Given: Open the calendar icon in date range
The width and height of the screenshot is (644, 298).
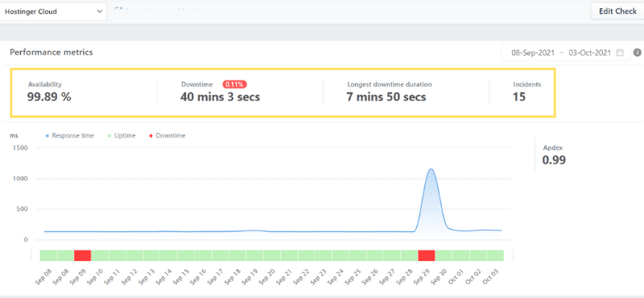Looking at the screenshot, I should pos(620,52).
